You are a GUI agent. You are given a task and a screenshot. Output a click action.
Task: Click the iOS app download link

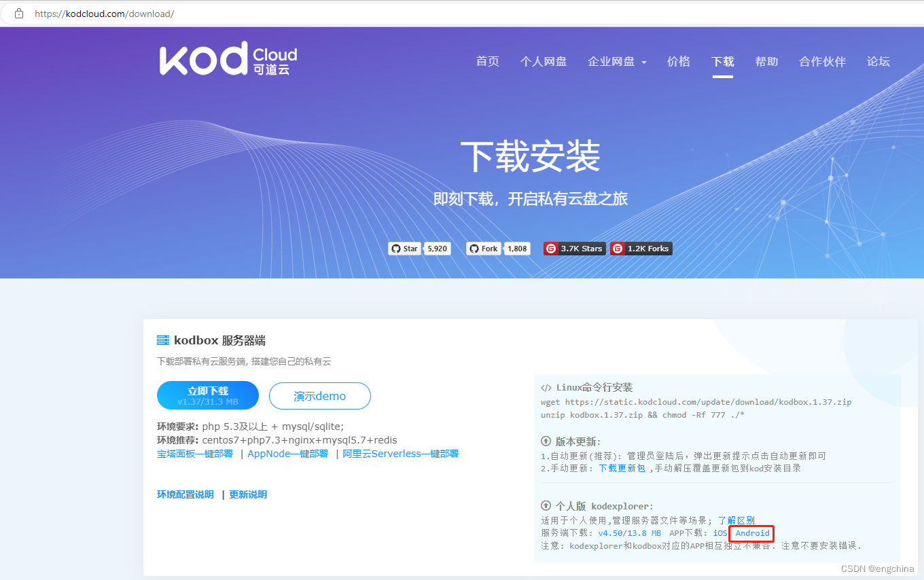(x=719, y=533)
